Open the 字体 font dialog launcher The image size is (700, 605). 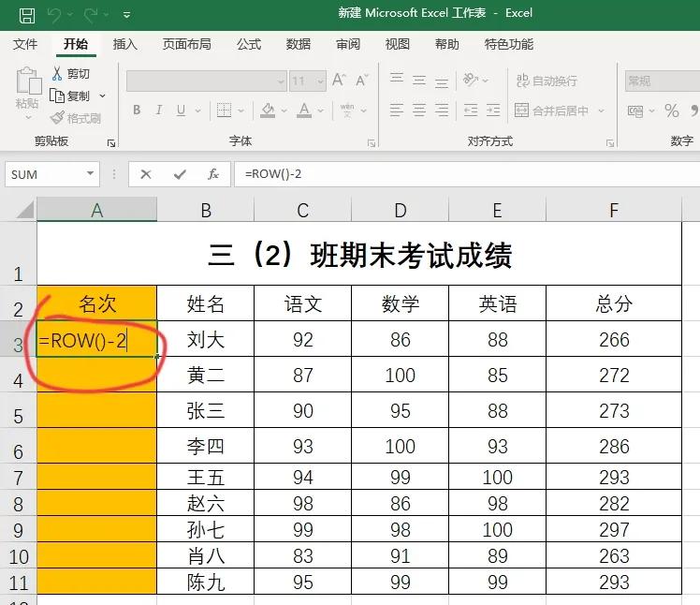(x=371, y=143)
